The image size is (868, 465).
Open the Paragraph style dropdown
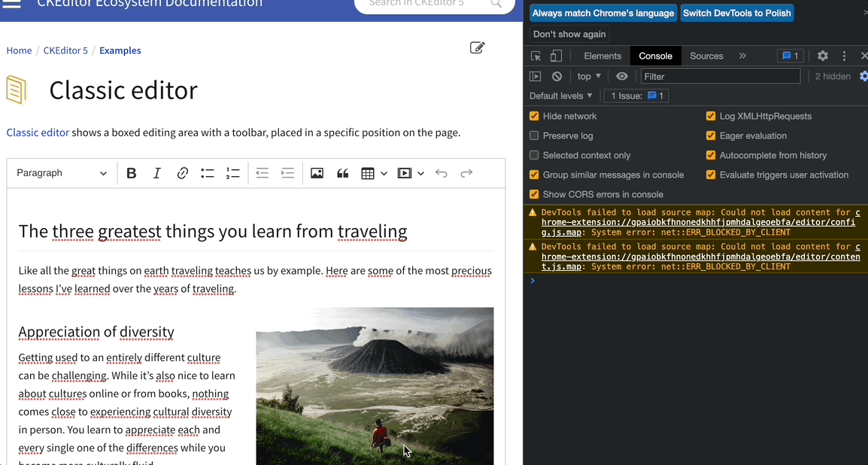coord(60,173)
